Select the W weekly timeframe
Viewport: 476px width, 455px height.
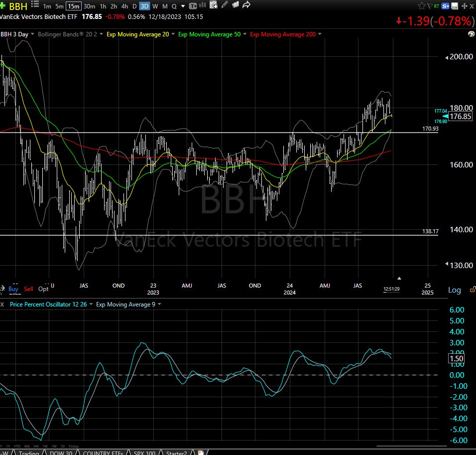pyautogui.click(x=155, y=6)
